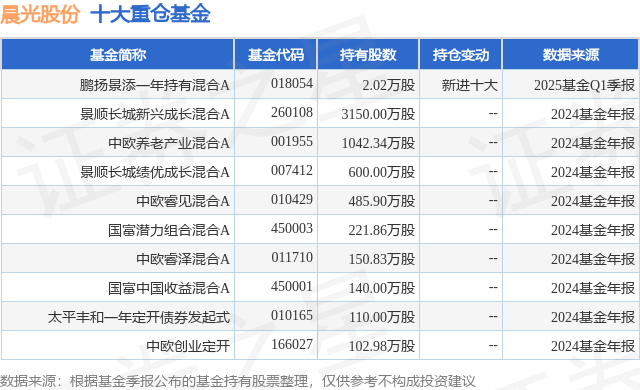Image resolution: width=640 pixels, height=390 pixels.
Task: Select fund code 011710
Action: click(x=292, y=257)
